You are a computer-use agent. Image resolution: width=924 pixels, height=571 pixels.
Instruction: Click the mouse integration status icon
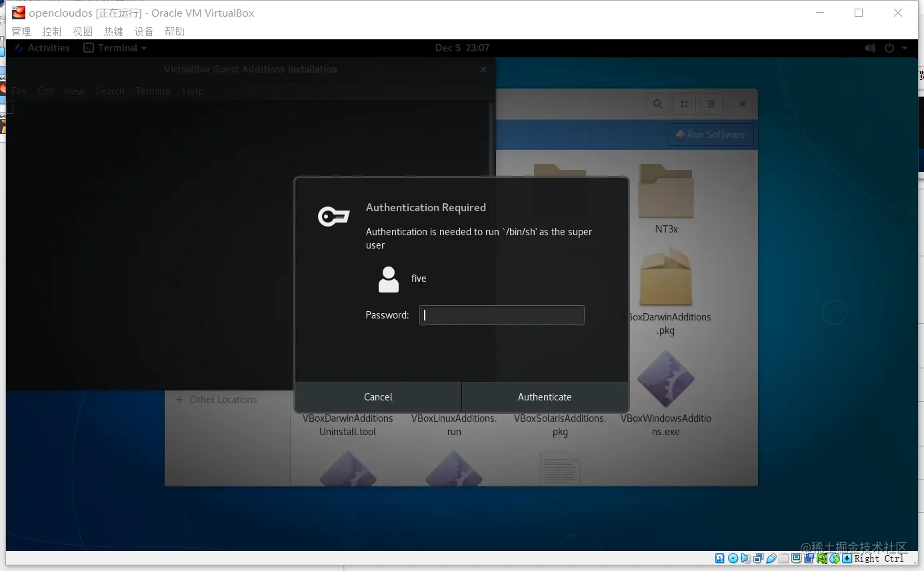[835, 558]
